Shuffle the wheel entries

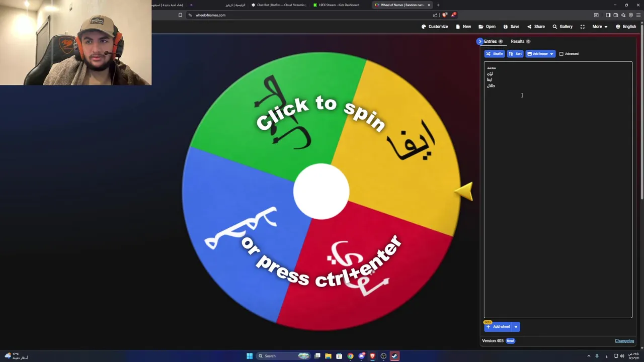(x=495, y=54)
